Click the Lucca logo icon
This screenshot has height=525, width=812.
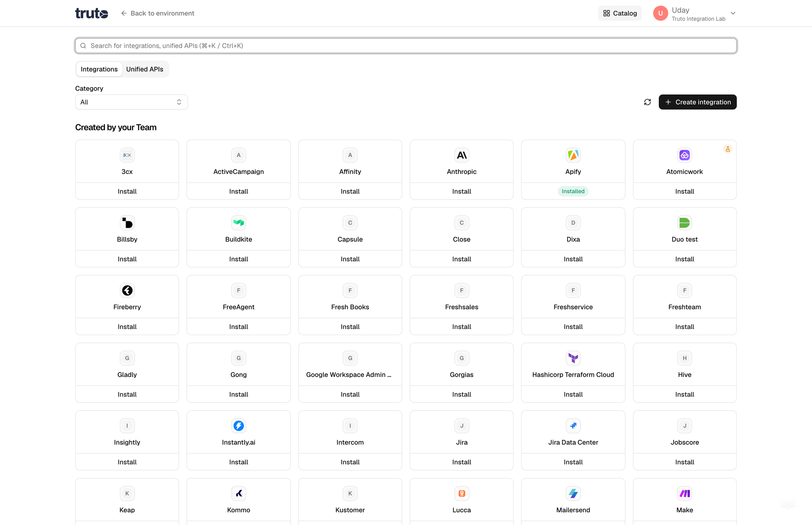[x=462, y=493]
